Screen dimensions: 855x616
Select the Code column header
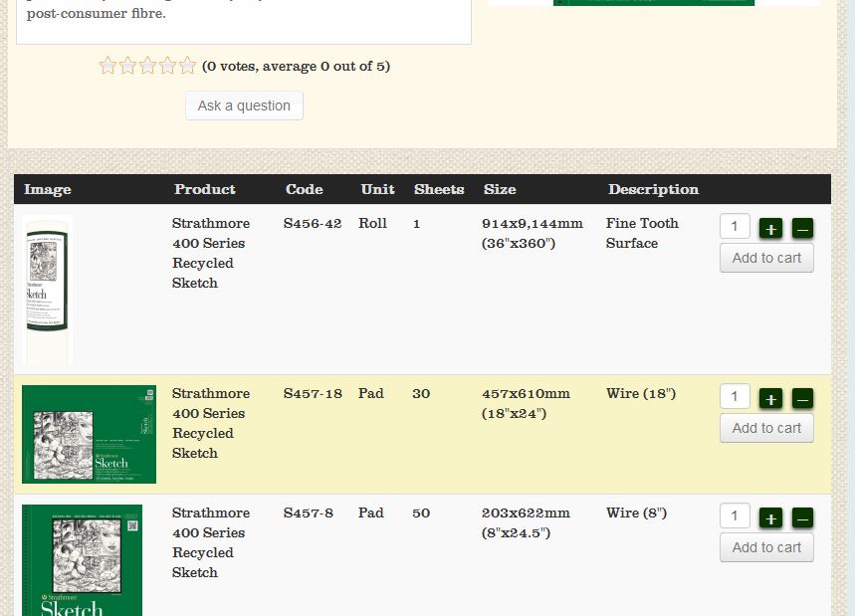point(305,189)
